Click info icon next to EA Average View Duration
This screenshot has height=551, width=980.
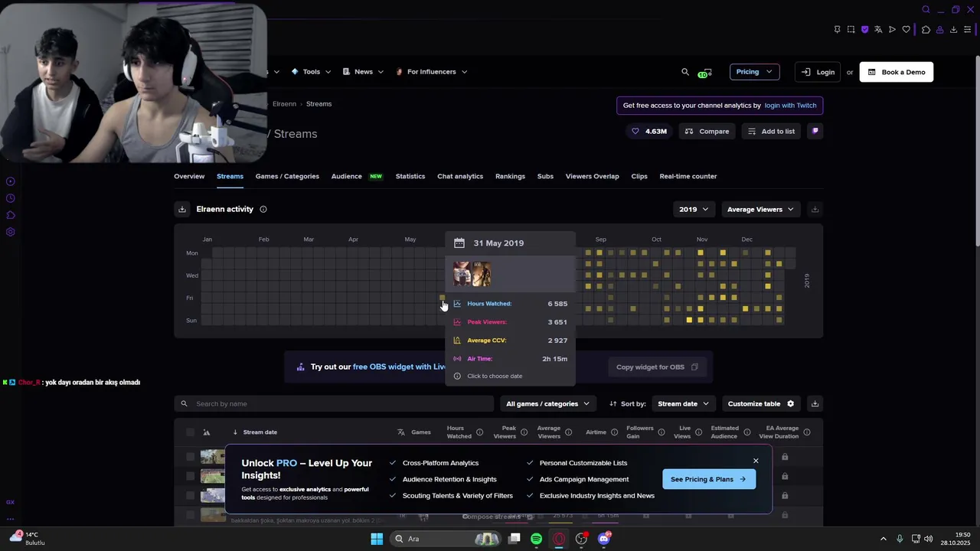[x=806, y=432]
